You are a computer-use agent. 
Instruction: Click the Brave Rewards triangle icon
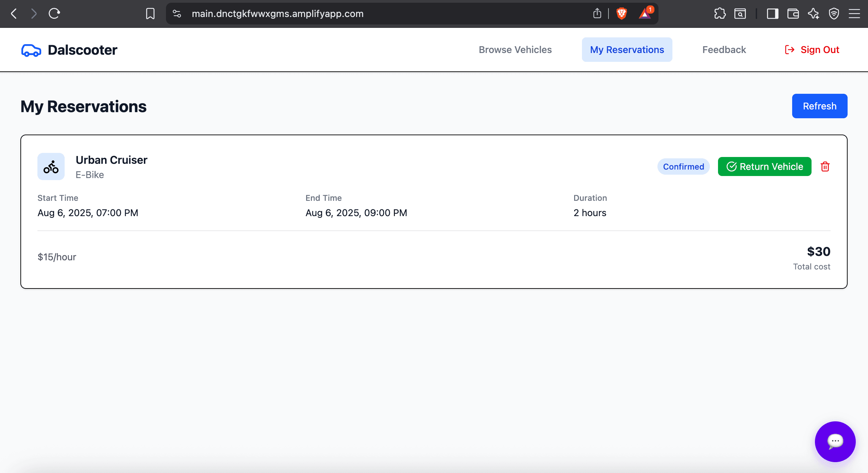point(645,14)
